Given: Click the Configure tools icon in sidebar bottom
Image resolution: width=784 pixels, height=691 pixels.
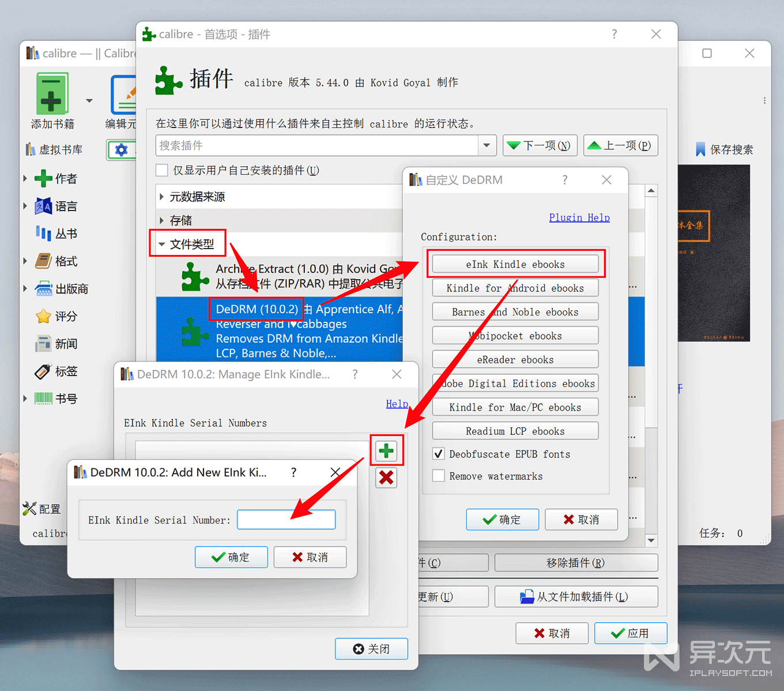Looking at the screenshot, I should point(29,509).
